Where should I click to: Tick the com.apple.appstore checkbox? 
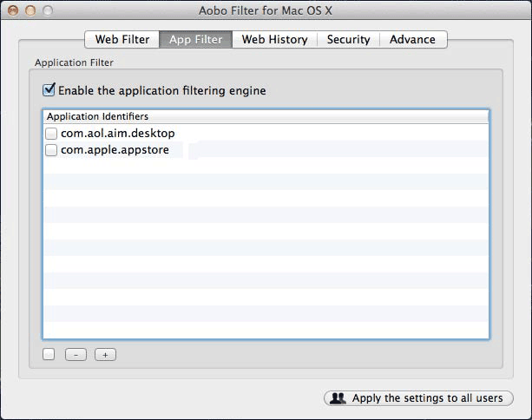(x=51, y=150)
